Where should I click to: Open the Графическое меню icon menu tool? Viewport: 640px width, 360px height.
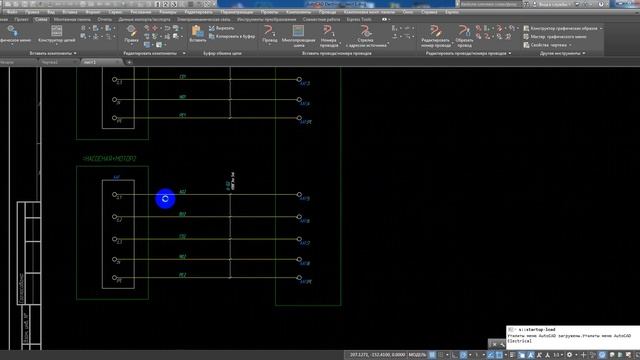click(14, 34)
